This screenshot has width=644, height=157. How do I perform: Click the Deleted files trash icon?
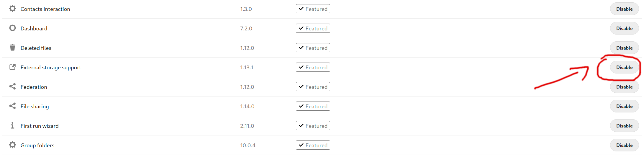[12, 48]
